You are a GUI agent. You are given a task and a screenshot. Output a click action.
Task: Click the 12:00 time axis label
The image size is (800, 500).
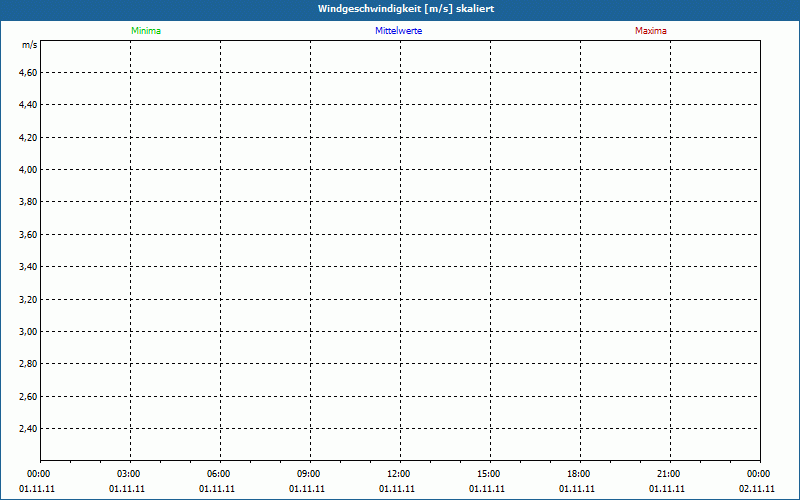coord(398,474)
